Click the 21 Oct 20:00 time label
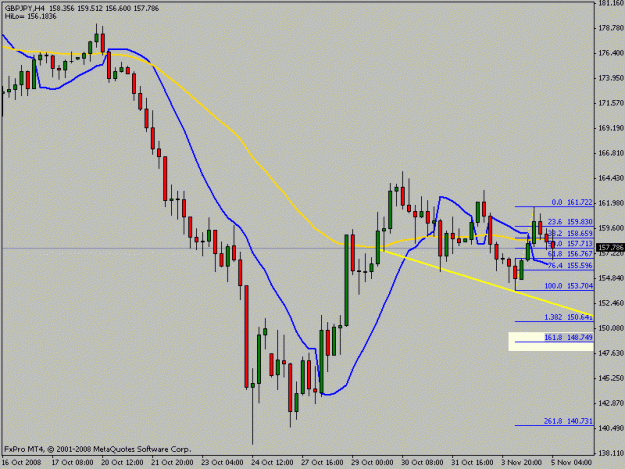Image resolution: width=625 pixels, height=469 pixels. tap(172, 463)
